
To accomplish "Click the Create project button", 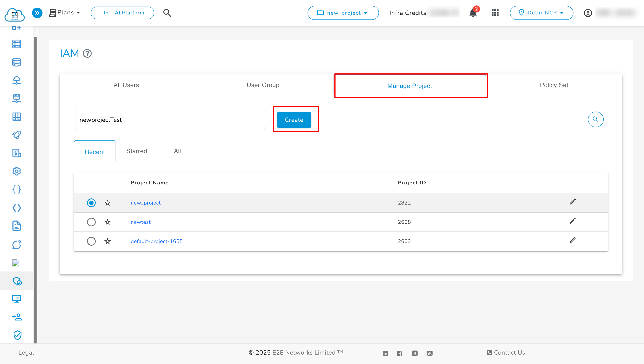I will coord(294,120).
